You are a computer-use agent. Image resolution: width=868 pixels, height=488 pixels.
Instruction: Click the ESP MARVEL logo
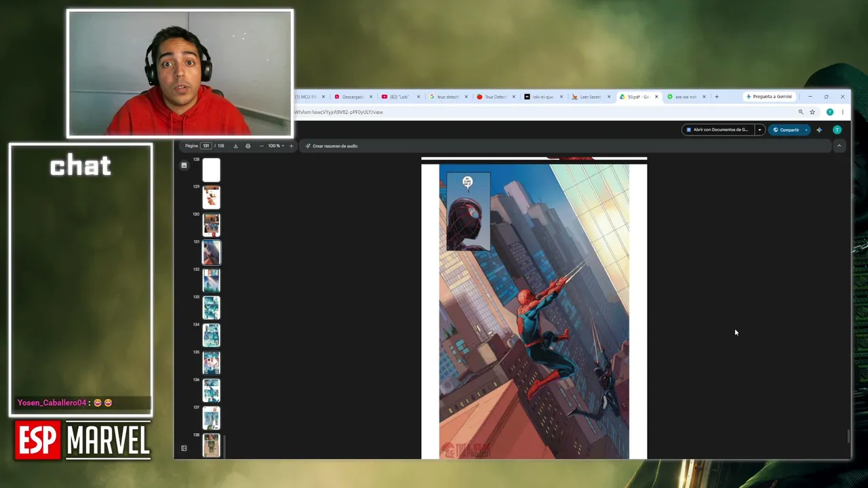[x=82, y=441]
